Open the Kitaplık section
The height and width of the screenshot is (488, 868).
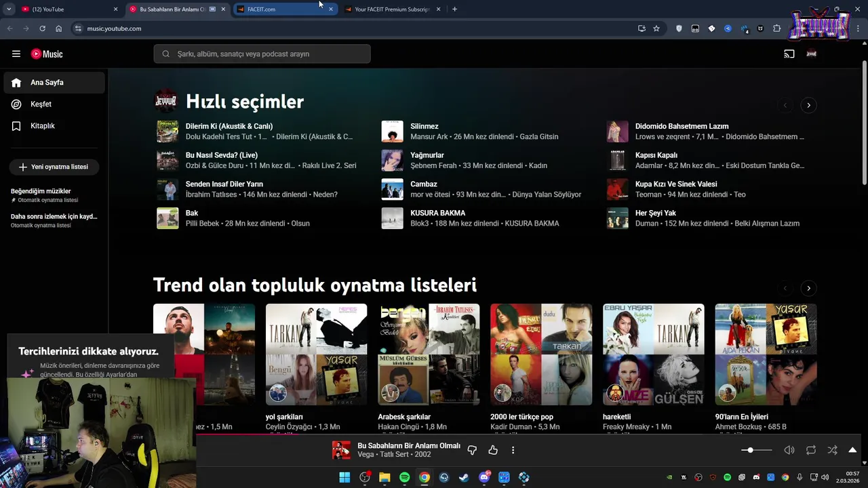[54, 126]
